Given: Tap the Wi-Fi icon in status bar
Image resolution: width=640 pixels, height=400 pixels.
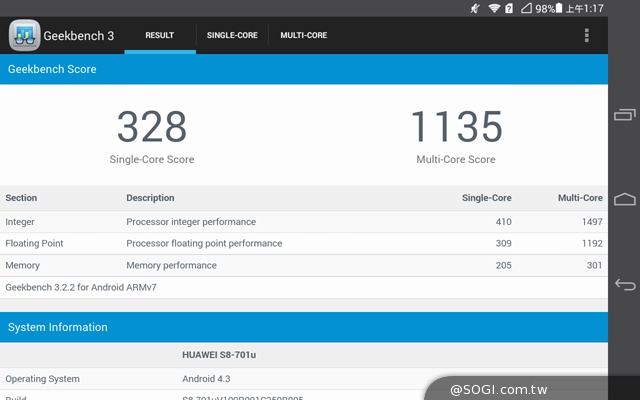Looking at the screenshot, I should pos(494,8).
